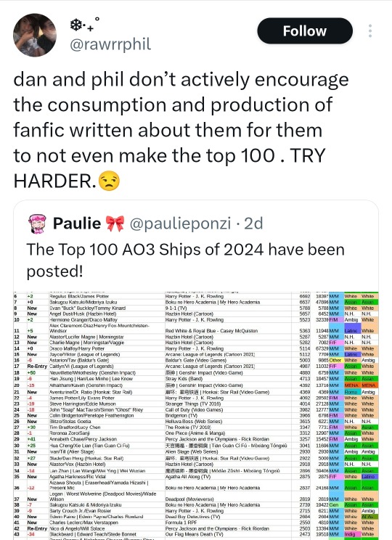Click the ribbon emoji beside Paulie's name
Screen dimensions: 392x540
(115, 224)
